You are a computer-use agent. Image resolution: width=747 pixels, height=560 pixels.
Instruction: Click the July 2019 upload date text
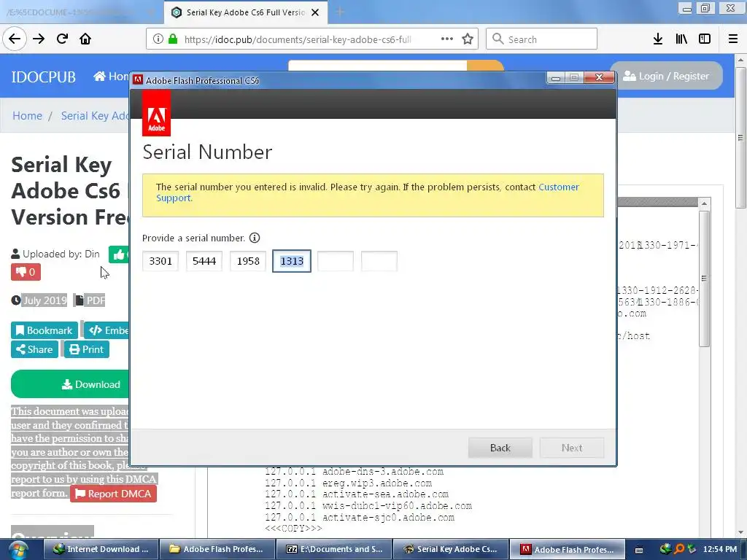pos(44,300)
